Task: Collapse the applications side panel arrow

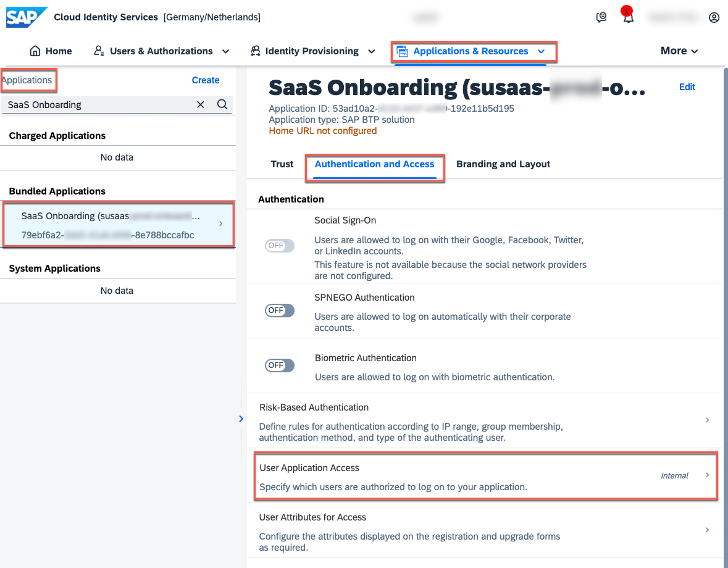Action: point(241,419)
